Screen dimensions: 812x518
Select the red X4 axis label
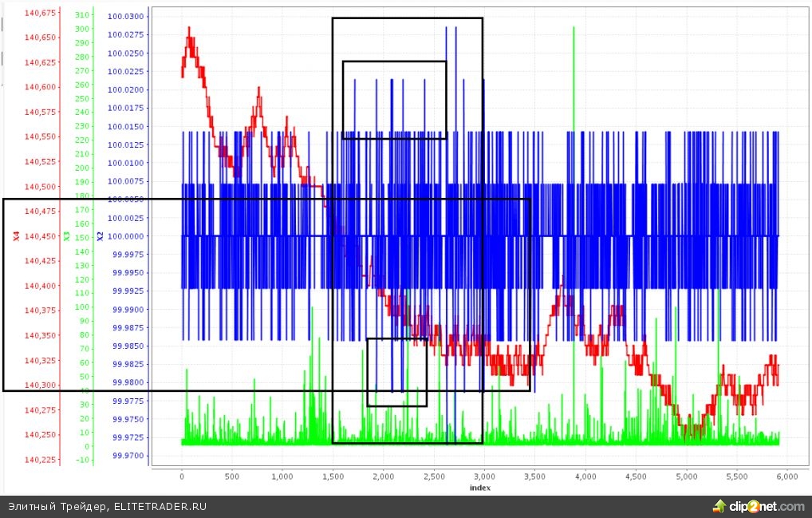(x=15, y=236)
